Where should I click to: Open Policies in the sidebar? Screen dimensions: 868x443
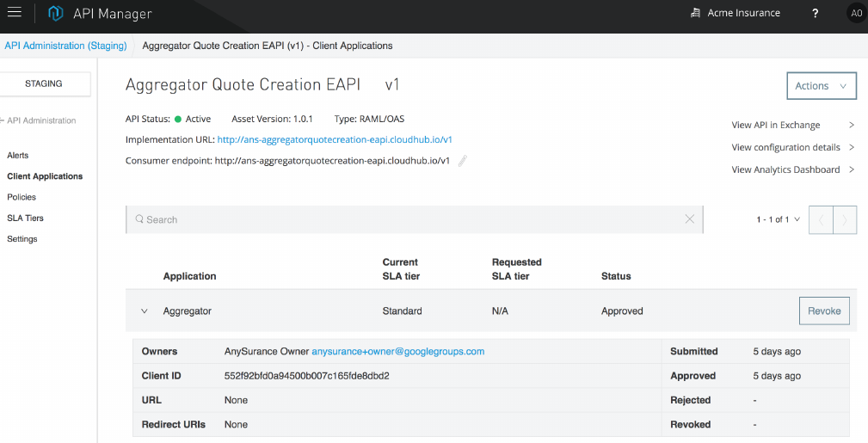pyautogui.click(x=22, y=198)
